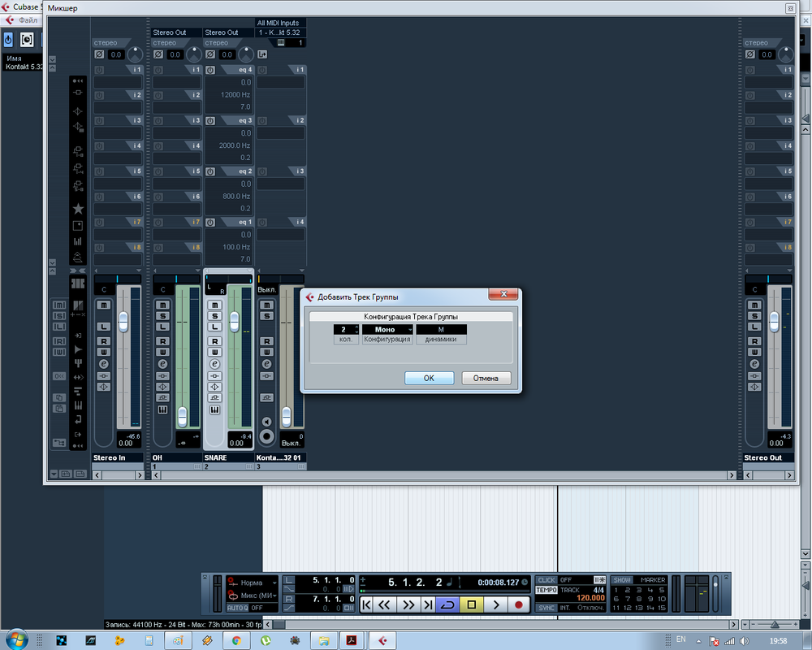Bypass sends on the OH channel
This screenshot has width=812, height=650.
(x=162, y=397)
